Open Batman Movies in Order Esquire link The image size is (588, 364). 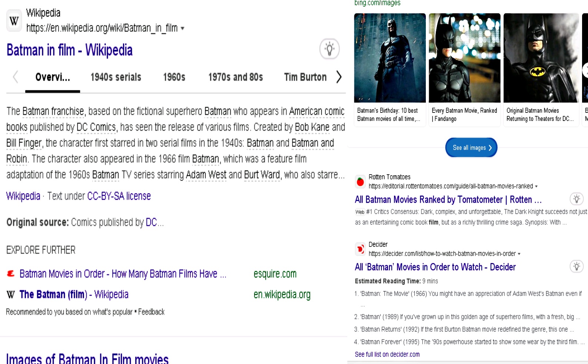[x=123, y=274]
